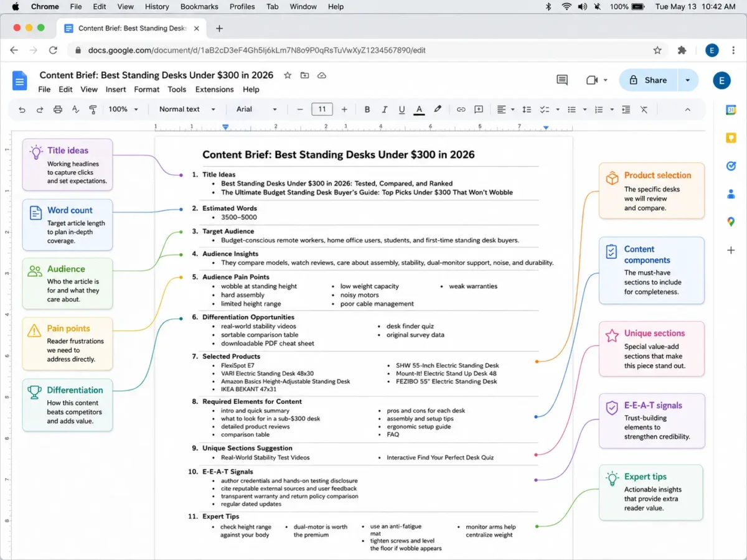Clear formatting using the toolbar icon
This screenshot has width=747, height=560.
pos(644,110)
